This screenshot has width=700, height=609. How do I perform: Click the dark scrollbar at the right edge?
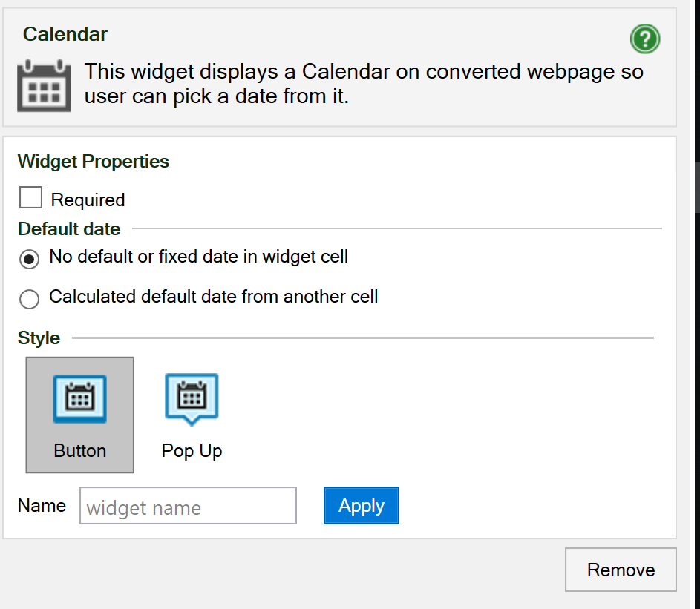click(x=697, y=188)
